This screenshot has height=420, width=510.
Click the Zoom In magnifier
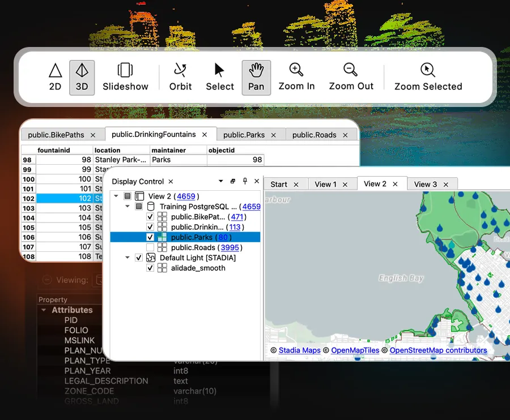pyautogui.click(x=296, y=78)
